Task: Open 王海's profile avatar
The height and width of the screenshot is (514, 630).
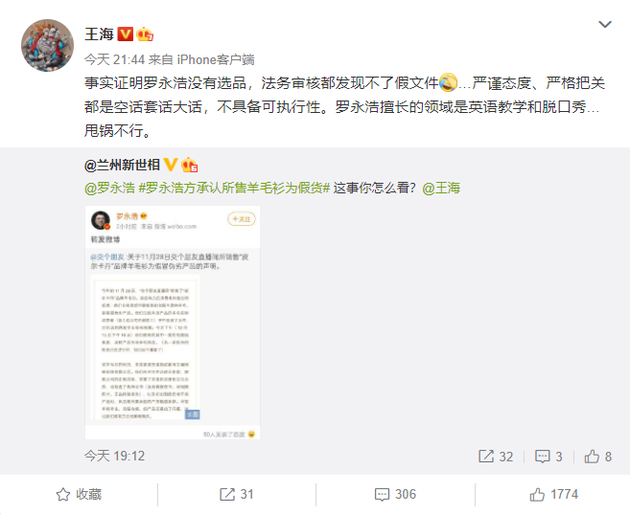Action: 47,45
